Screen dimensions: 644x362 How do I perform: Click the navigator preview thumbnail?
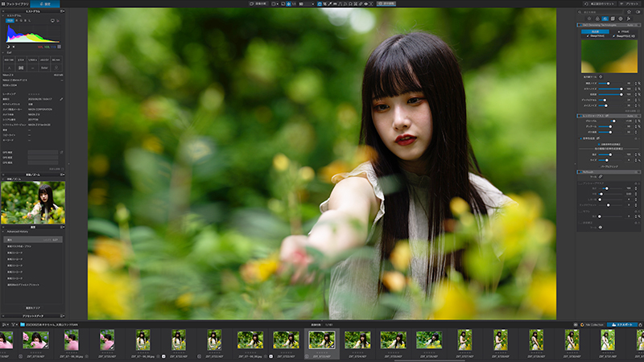coord(33,203)
